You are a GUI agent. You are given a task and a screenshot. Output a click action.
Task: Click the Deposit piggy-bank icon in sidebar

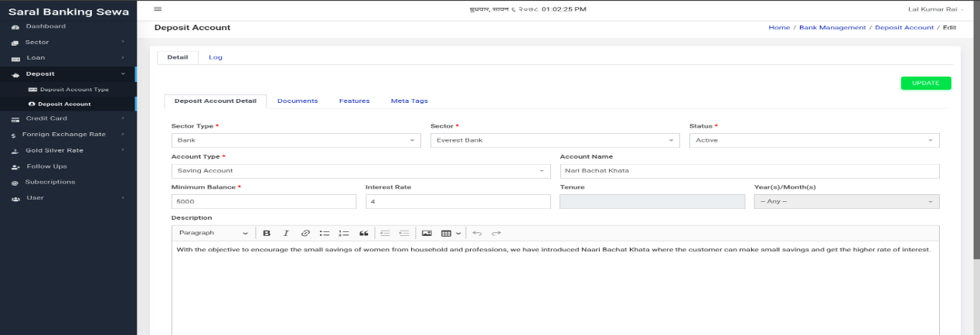coord(15,74)
